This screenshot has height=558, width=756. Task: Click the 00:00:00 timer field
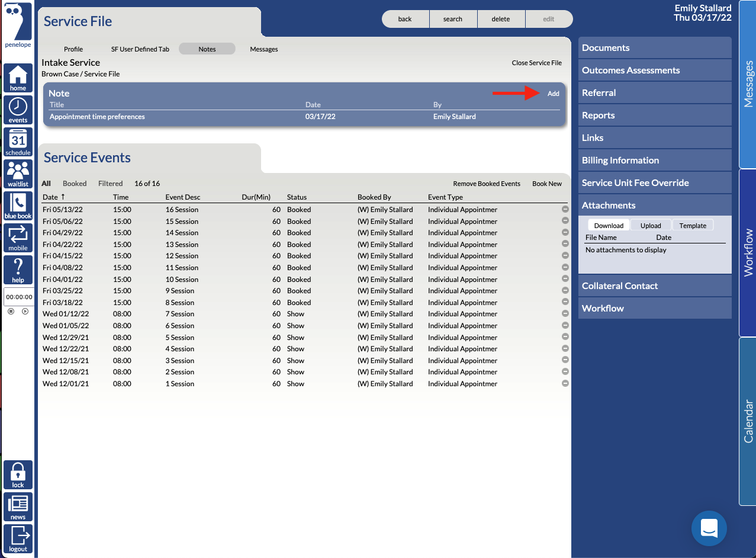pyautogui.click(x=19, y=297)
